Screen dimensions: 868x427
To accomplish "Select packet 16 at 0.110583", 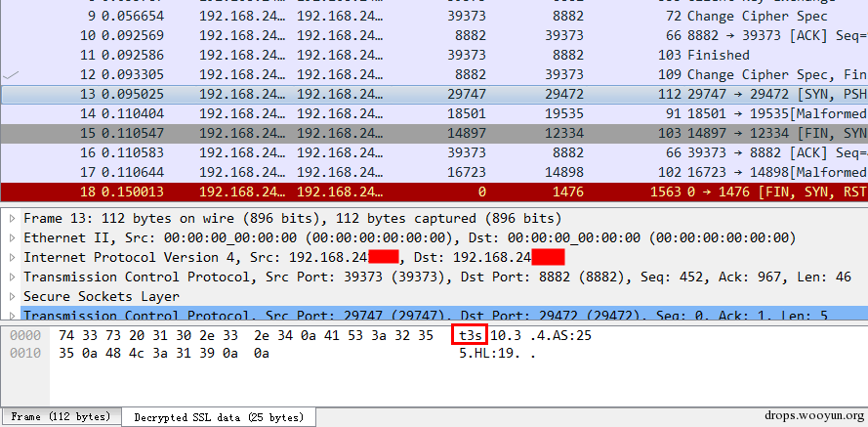I will [434, 152].
